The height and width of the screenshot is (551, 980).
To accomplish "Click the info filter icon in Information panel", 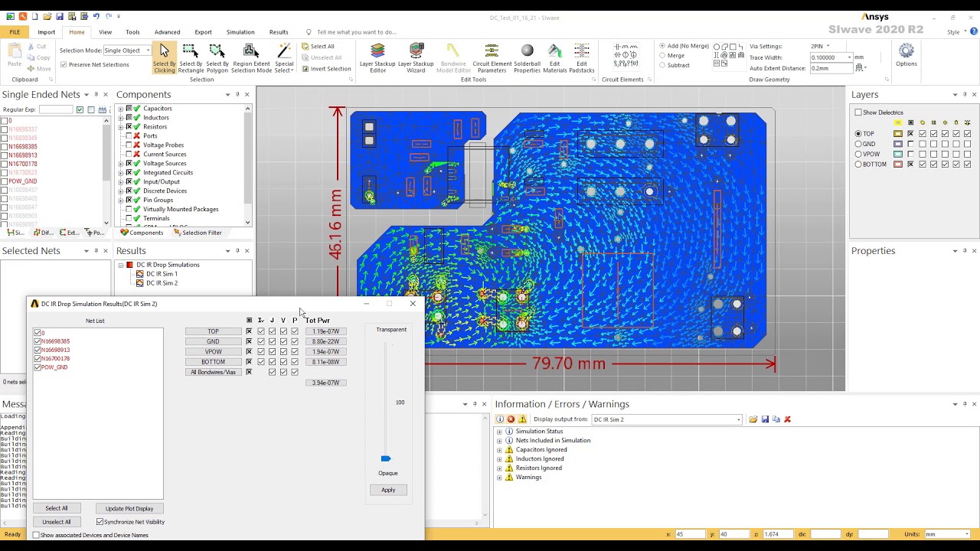I will (x=500, y=419).
